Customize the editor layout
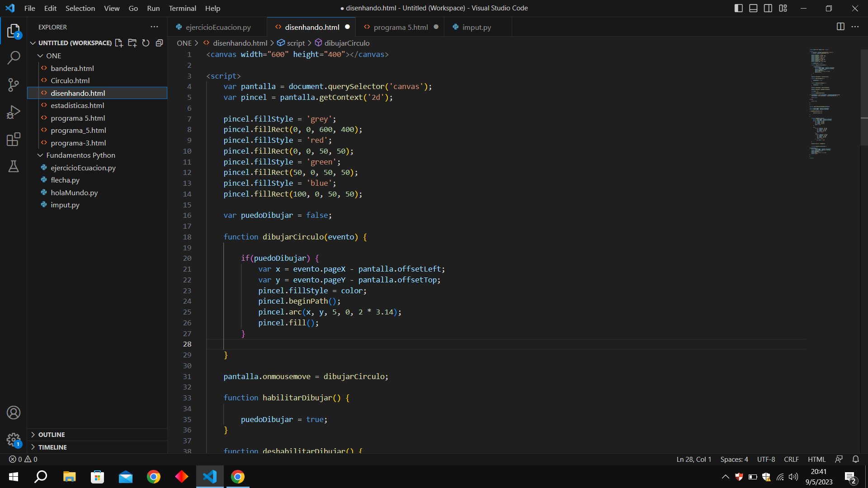868x488 pixels. (x=783, y=8)
